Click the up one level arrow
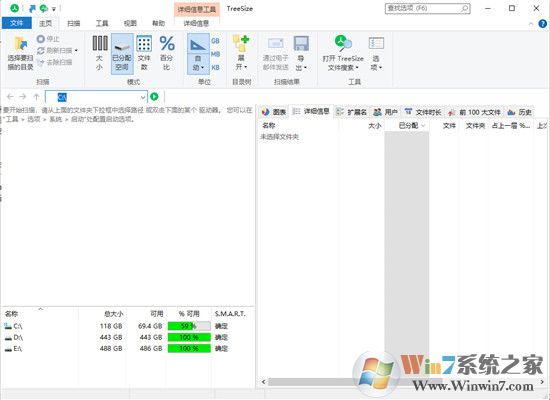Viewport: 550px width, 400px height. (x=36, y=96)
